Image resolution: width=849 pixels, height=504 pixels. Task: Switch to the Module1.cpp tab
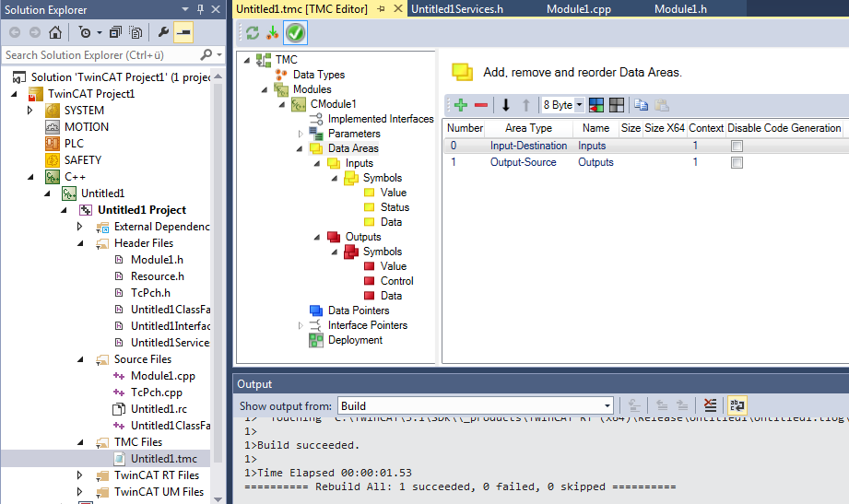[579, 8]
